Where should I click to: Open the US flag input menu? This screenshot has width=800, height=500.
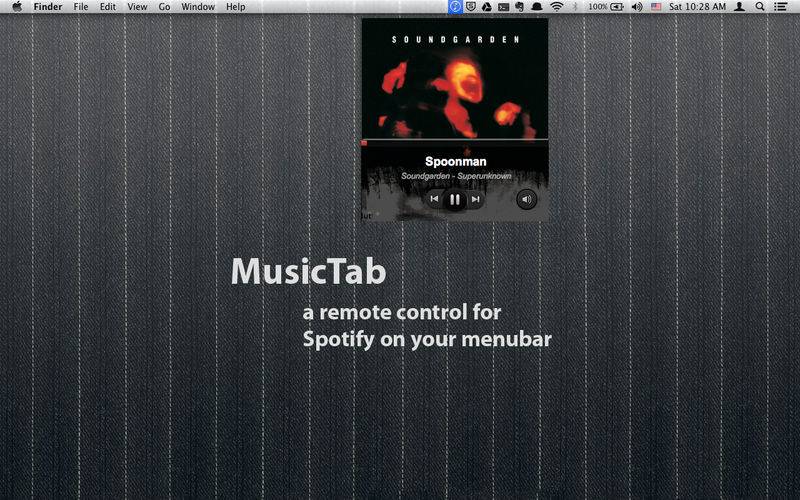(x=656, y=7)
